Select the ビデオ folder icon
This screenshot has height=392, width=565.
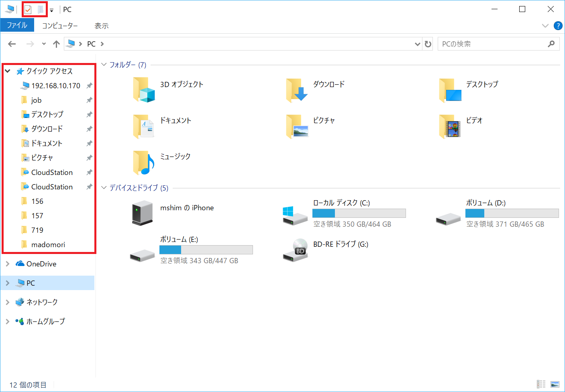coord(450,126)
